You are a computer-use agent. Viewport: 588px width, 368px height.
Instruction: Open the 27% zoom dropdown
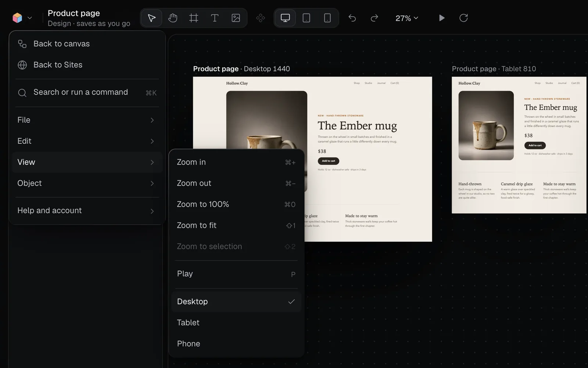pyautogui.click(x=407, y=18)
